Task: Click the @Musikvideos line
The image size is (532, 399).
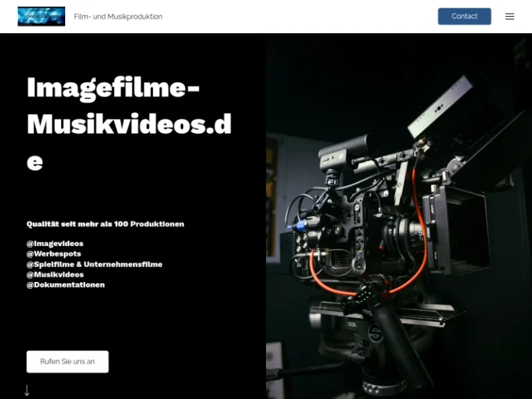Action: pyautogui.click(x=55, y=274)
